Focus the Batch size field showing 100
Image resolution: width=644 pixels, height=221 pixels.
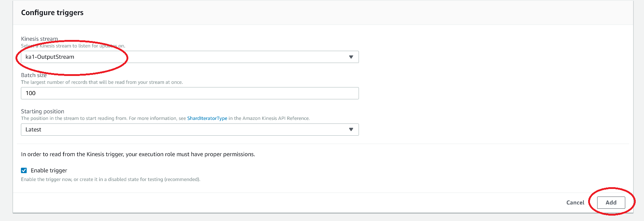190,93
